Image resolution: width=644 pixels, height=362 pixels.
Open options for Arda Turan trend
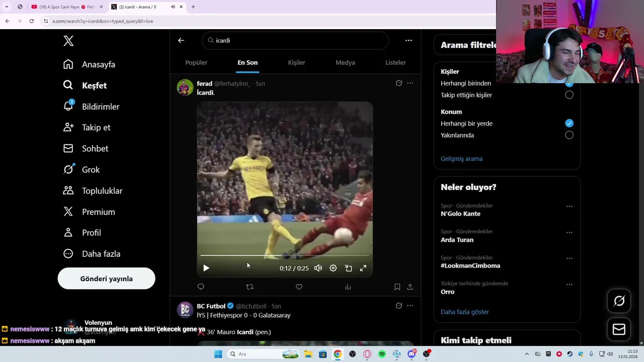click(569, 232)
